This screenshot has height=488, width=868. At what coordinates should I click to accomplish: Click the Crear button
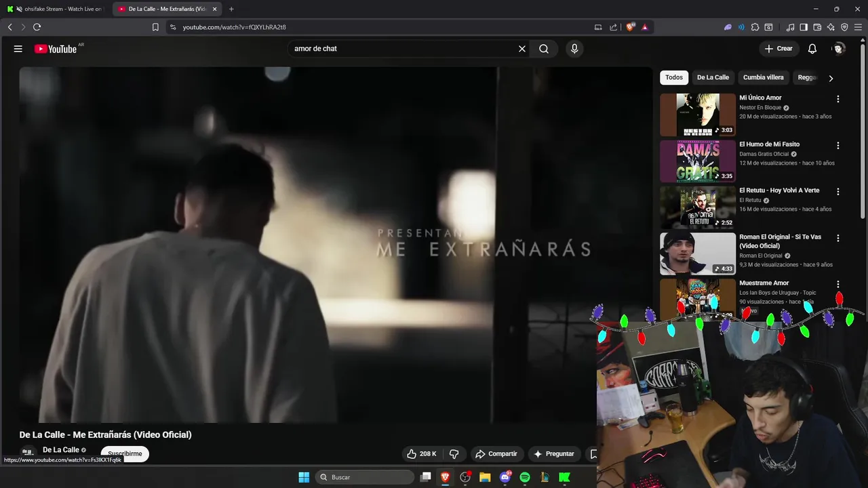click(x=778, y=49)
